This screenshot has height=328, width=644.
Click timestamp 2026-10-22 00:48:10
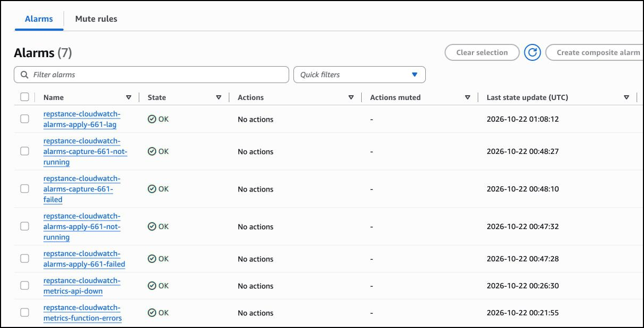click(x=523, y=189)
